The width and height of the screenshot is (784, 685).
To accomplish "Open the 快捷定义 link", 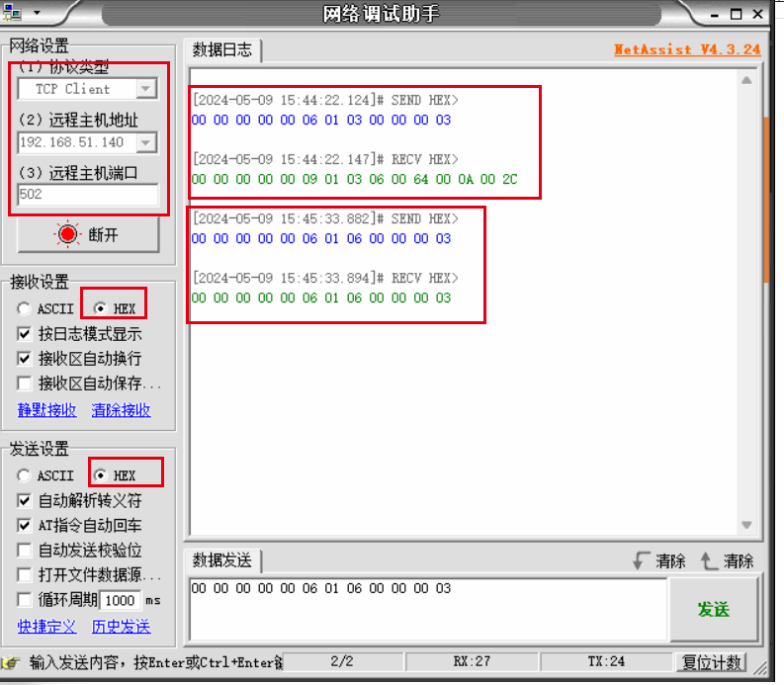I will 47,627.
